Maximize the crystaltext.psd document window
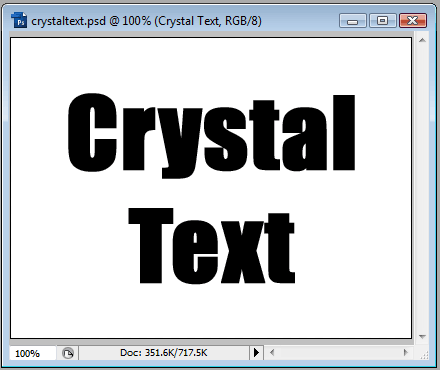The image size is (440, 370). (x=382, y=21)
